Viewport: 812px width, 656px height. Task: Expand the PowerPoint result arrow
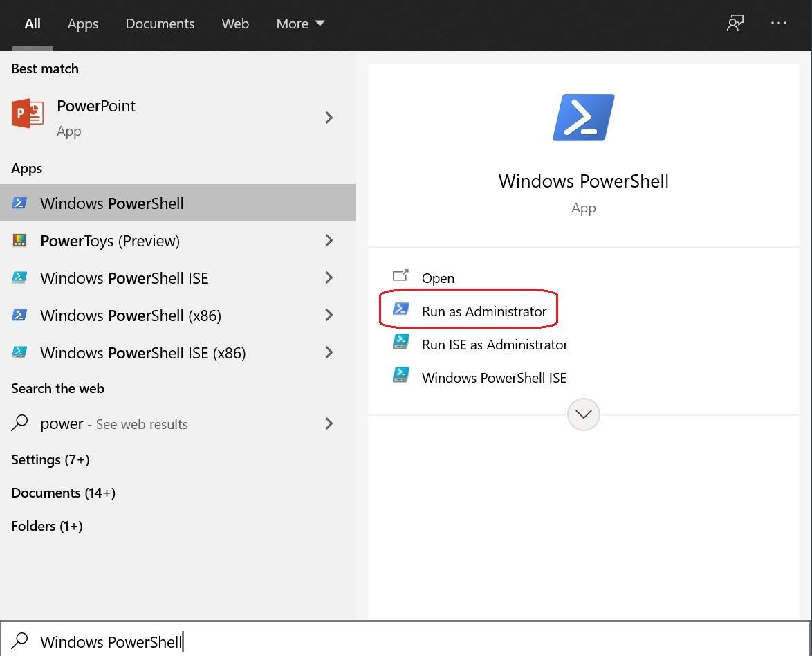(x=329, y=118)
